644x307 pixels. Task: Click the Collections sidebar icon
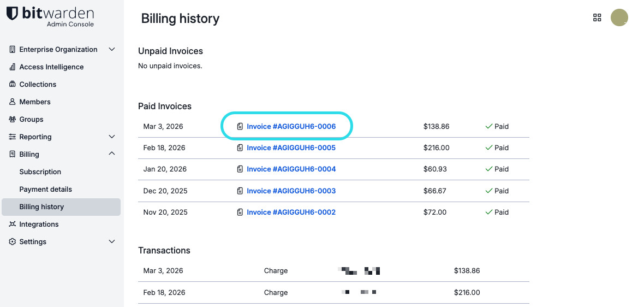click(x=13, y=85)
